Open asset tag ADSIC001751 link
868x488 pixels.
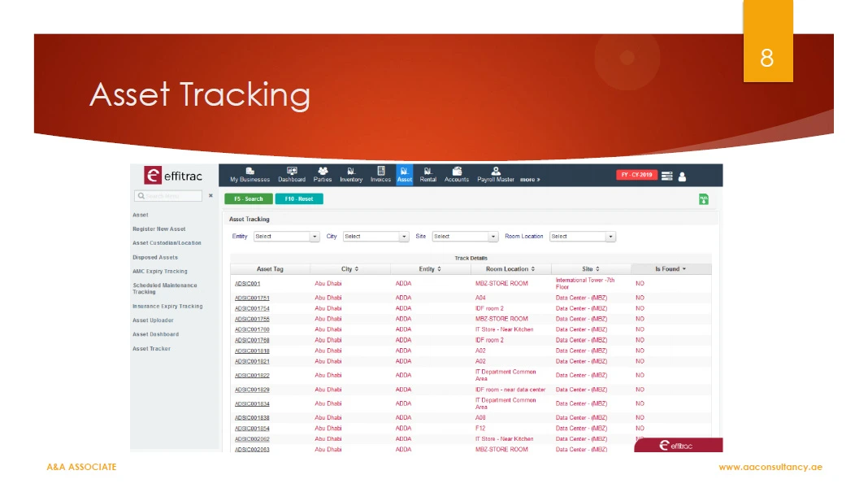(x=252, y=298)
